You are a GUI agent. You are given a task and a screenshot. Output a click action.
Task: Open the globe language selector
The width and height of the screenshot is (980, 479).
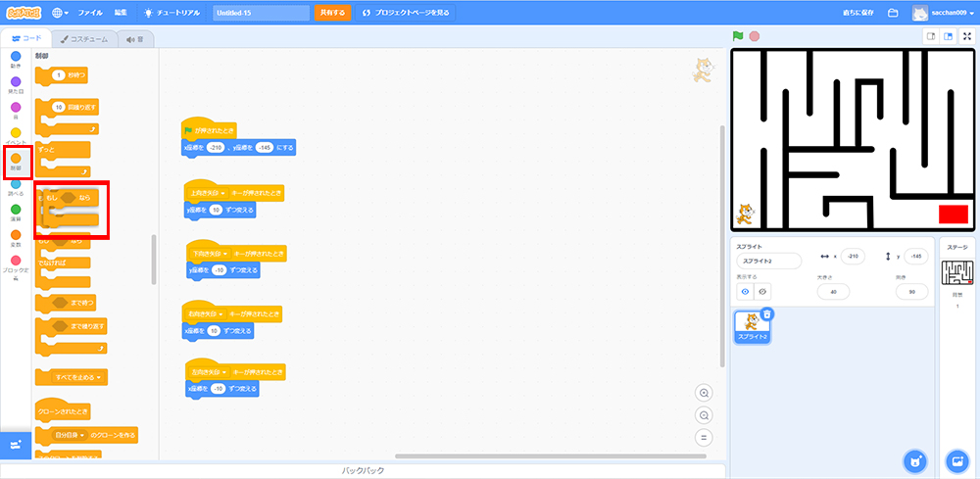point(60,13)
